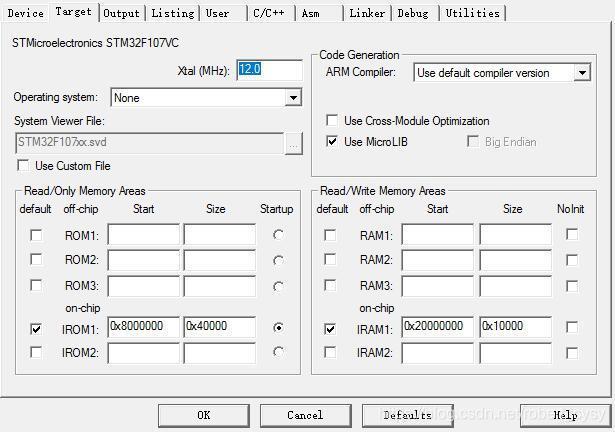Confirm settings with the OK button
The width and height of the screenshot is (615, 432).
204,416
